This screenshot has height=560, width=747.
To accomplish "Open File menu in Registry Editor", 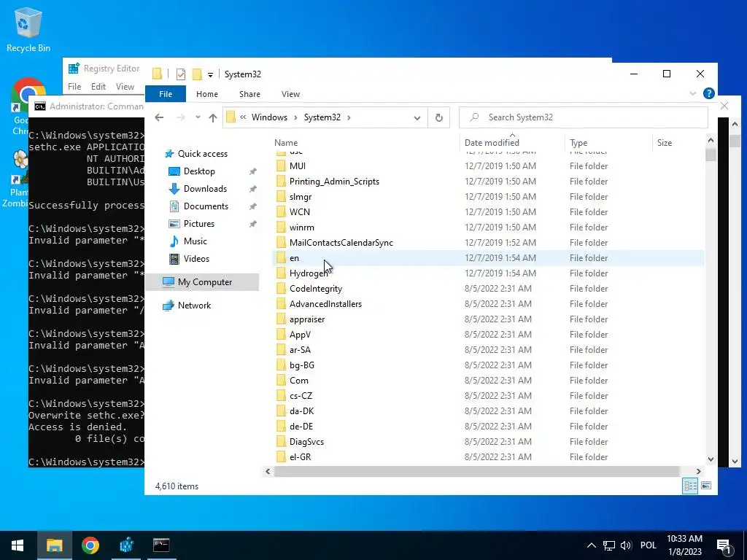I will 74,87.
